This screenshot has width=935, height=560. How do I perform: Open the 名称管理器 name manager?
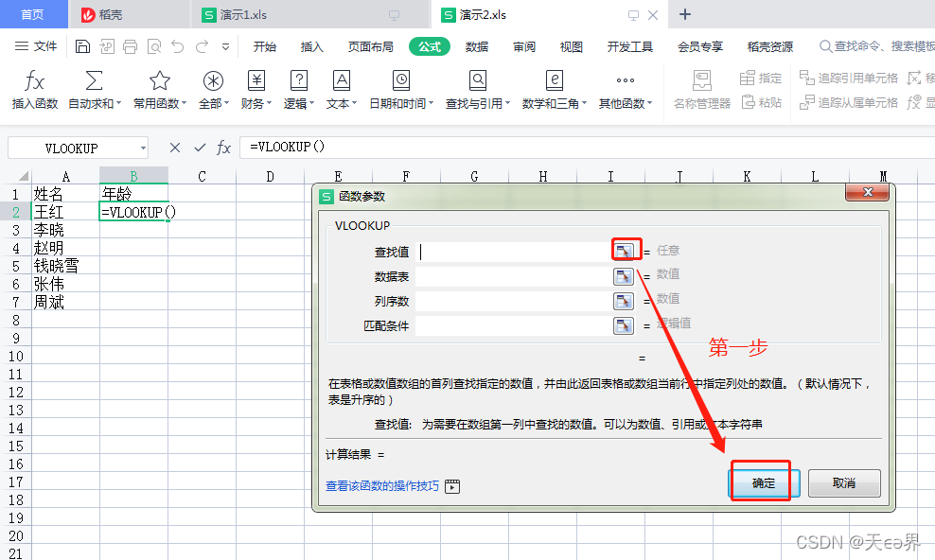tap(702, 89)
